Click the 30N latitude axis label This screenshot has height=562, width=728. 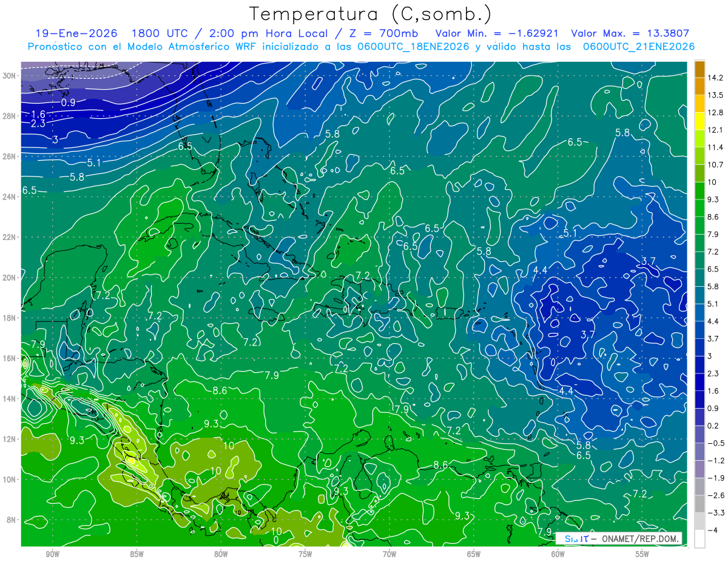pyautogui.click(x=10, y=76)
